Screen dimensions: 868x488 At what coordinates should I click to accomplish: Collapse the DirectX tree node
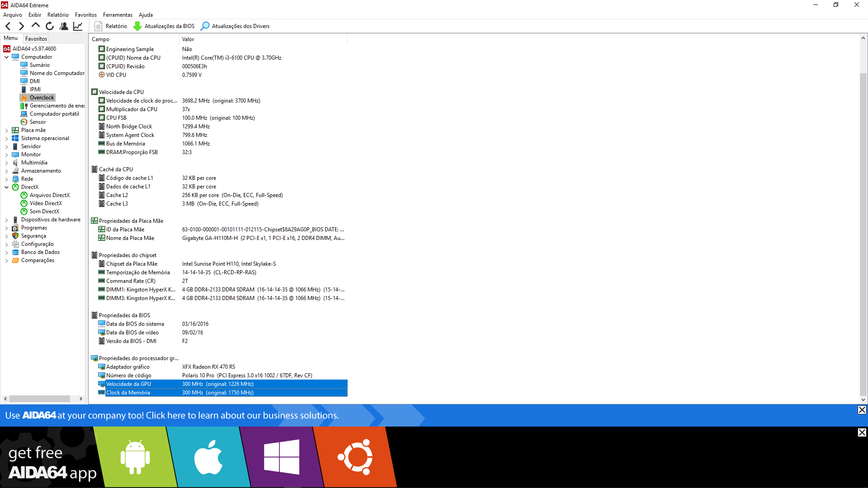(x=7, y=187)
